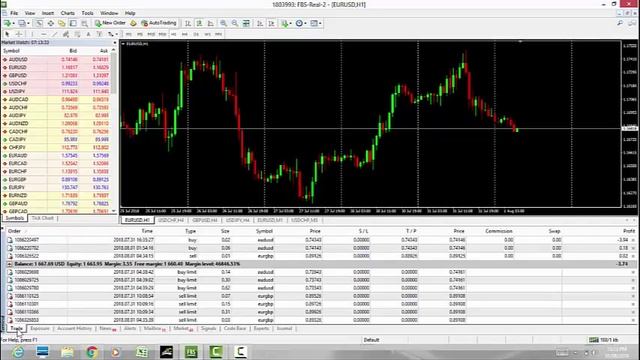Open Internet Explorer from taskbar

pos(18,352)
